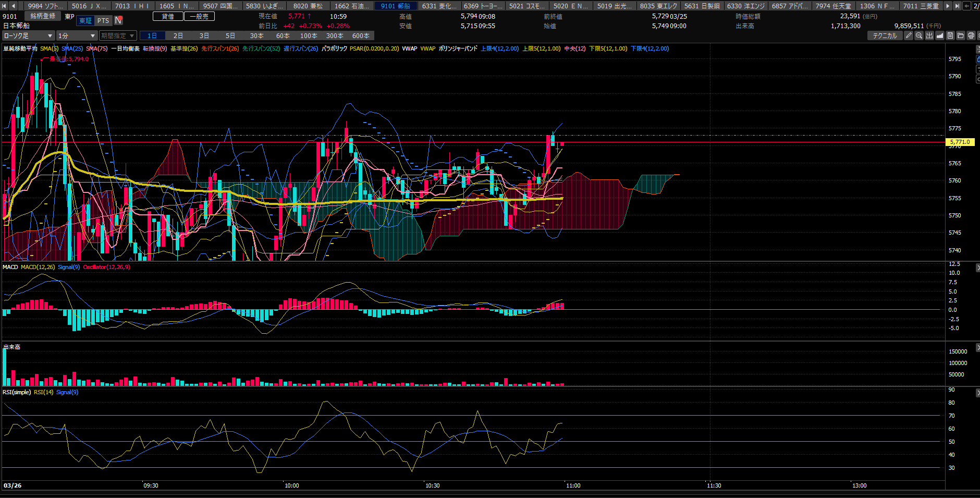Click the 5,771.0 current price marker
This screenshot has height=498, width=980.
tap(960, 142)
